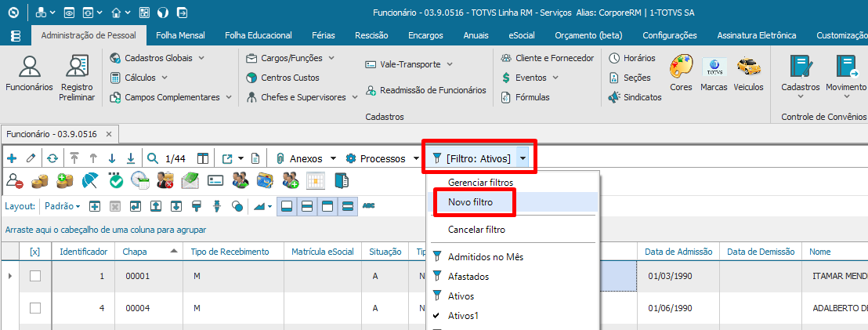Click the envelope with money icon

pos(190,180)
